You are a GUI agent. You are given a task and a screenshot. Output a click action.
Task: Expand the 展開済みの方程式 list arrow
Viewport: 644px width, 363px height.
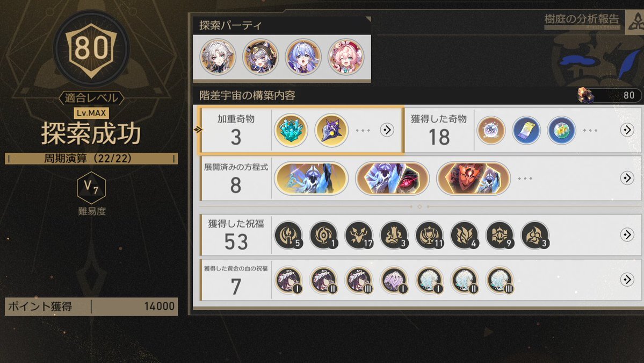click(x=627, y=178)
